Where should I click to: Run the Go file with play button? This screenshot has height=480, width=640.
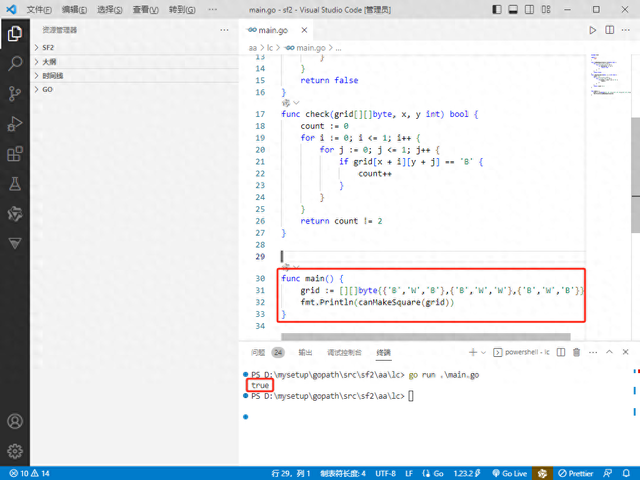pyautogui.click(x=592, y=30)
